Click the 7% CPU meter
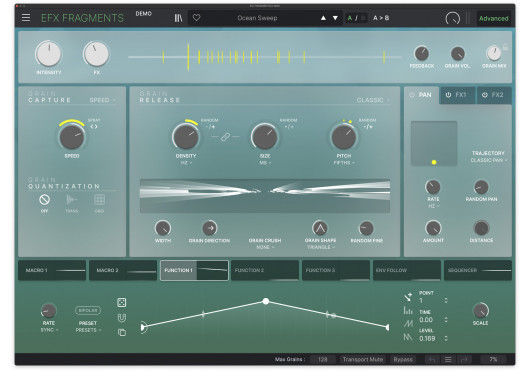This screenshot has width=530, height=371. click(x=493, y=360)
